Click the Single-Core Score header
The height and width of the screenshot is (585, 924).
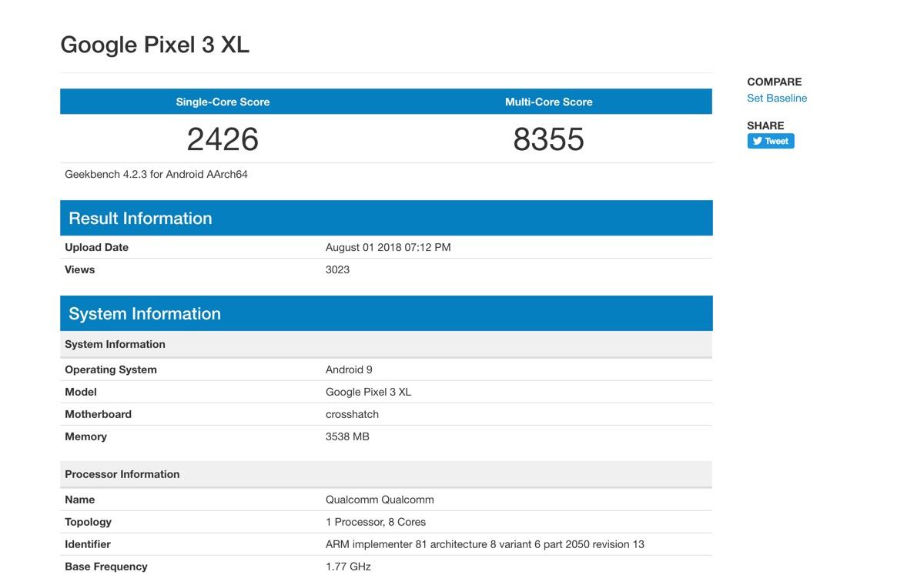tap(223, 102)
